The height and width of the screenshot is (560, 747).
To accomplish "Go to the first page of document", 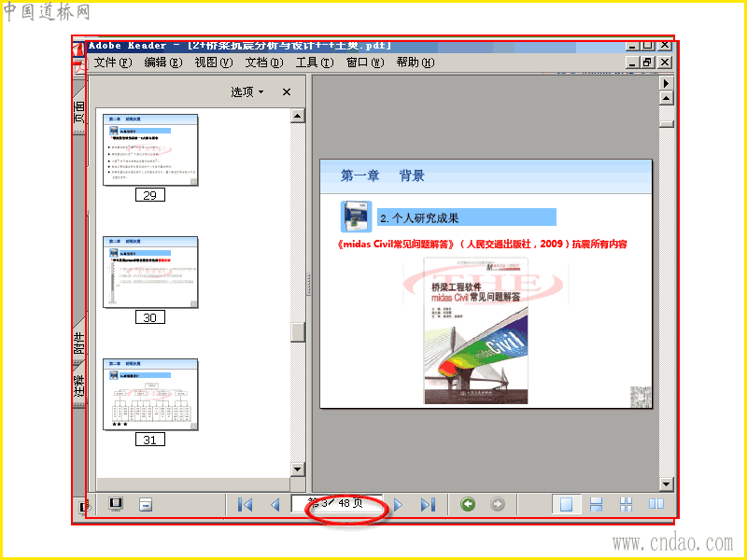I will coord(245,505).
